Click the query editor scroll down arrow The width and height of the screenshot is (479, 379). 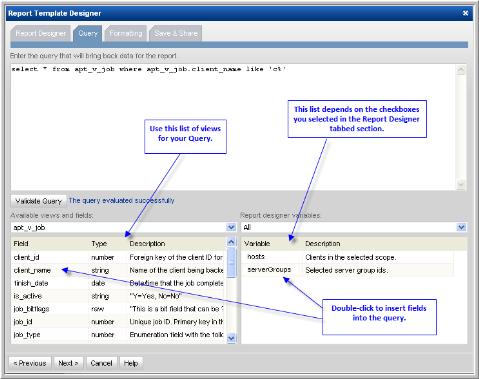(x=461, y=184)
